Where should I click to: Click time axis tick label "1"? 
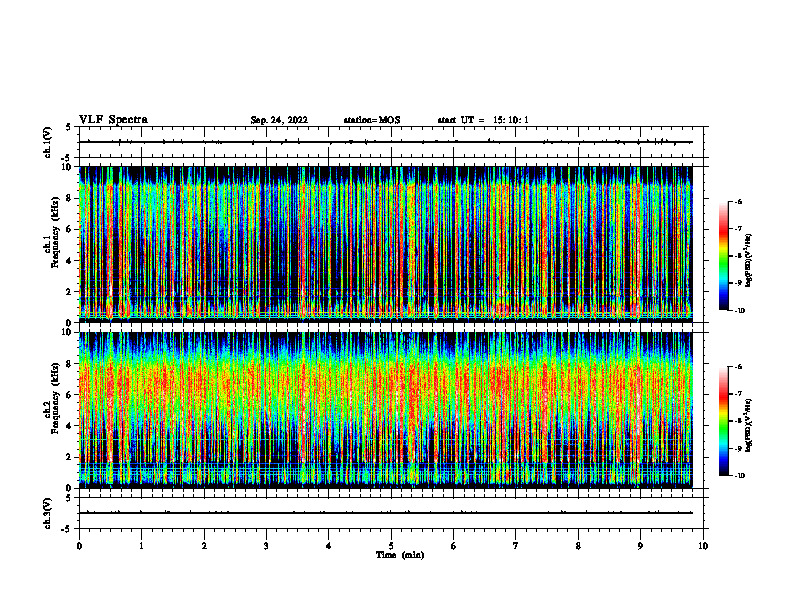click(141, 546)
